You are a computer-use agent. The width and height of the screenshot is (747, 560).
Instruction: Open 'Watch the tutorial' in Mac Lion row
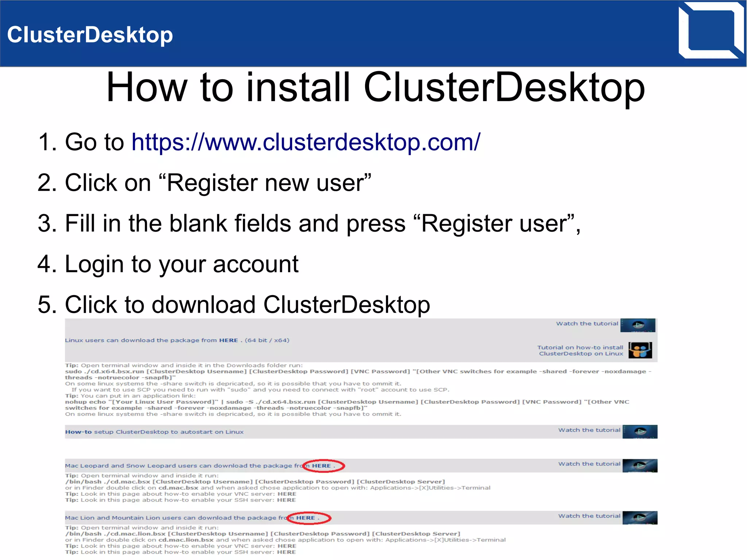(x=589, y=516)
